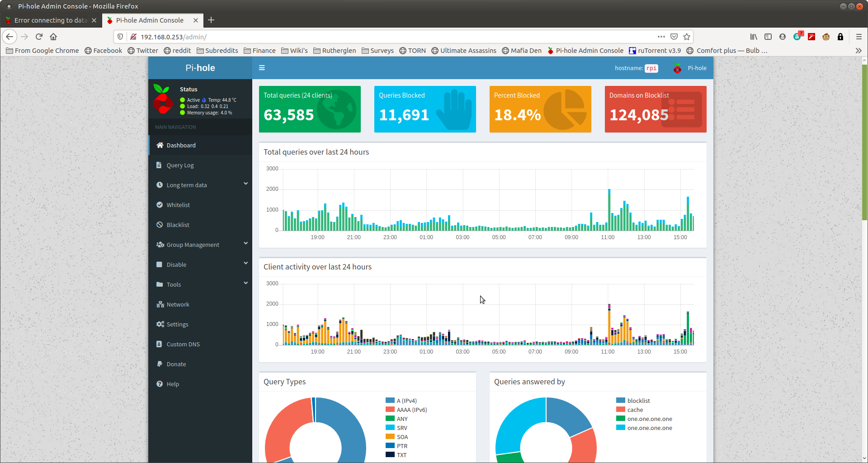
Task: Click the Pi-hole title header link
Action: (x=200, y=68)
